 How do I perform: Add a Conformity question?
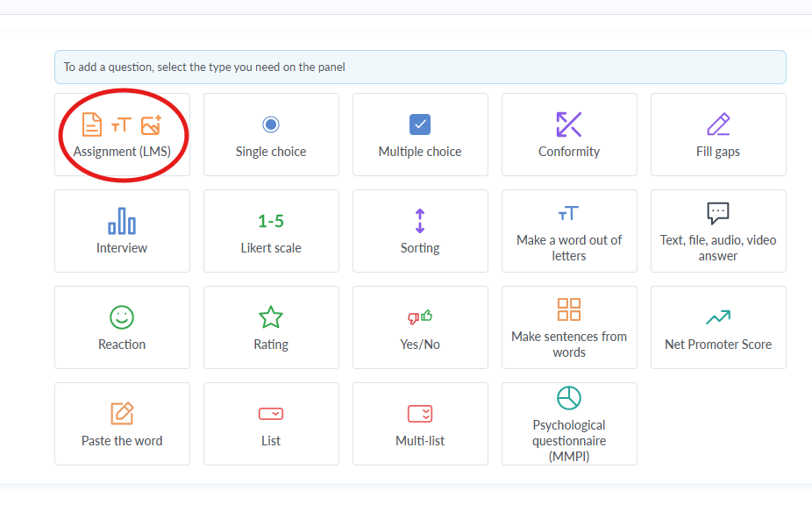(569, 135)
